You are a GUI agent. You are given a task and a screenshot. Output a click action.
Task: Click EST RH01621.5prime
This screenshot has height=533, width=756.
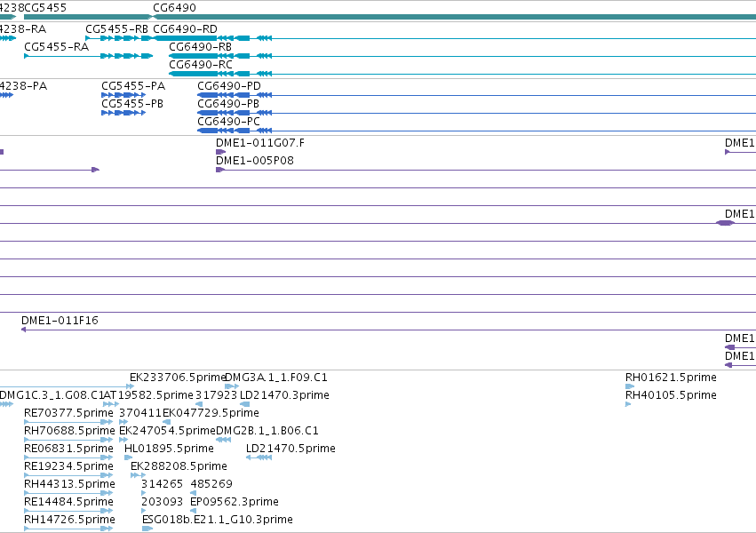tap(630, 386)
